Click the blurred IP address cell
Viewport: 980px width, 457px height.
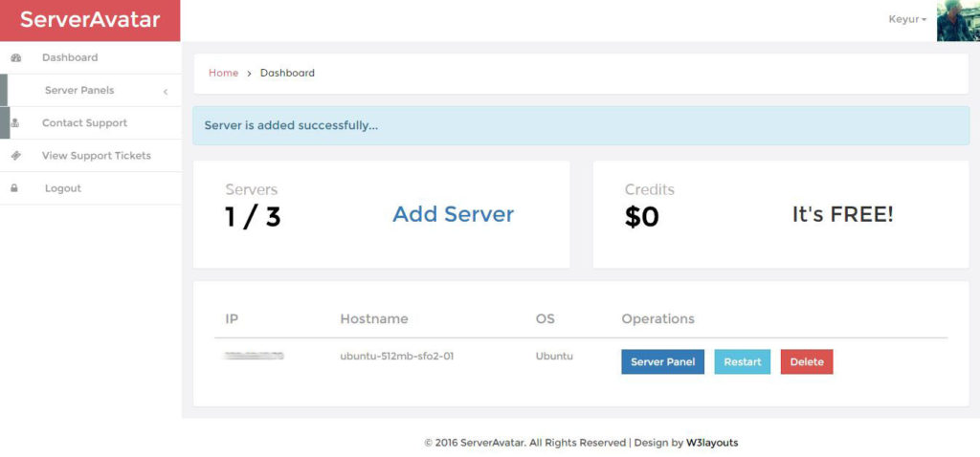pyautogui.click(x=254, y=356)
